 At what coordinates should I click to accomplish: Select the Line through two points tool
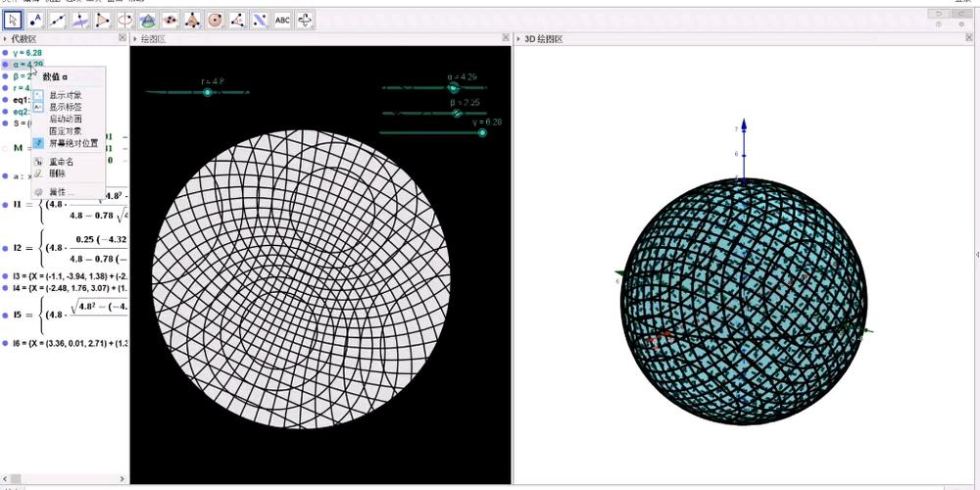[x=58, y=20]
